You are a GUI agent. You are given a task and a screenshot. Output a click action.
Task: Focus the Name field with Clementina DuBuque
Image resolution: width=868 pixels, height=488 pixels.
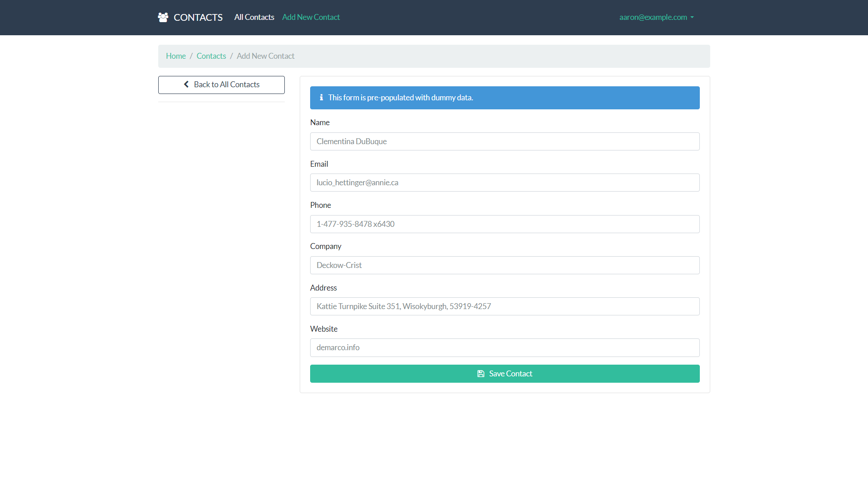coord(505,141)
